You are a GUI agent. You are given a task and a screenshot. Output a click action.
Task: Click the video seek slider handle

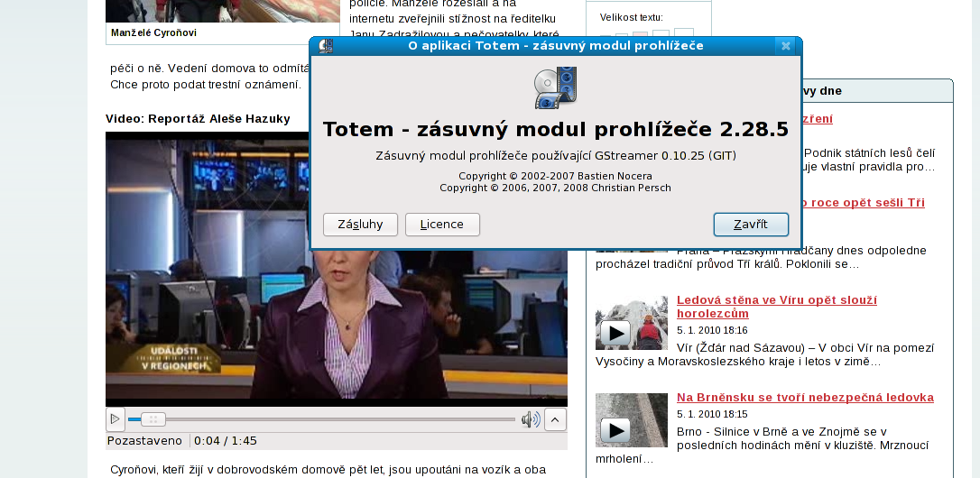click(153, 419)
